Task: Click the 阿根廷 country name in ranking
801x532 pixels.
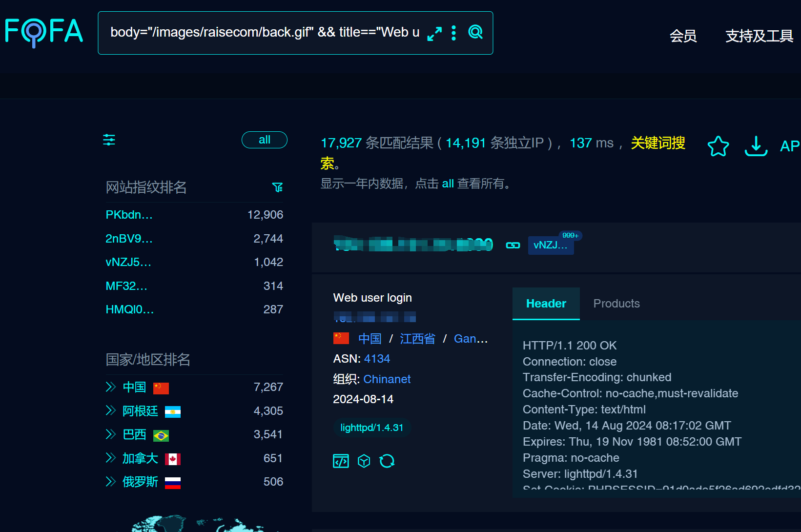Action: click(140, 411)
